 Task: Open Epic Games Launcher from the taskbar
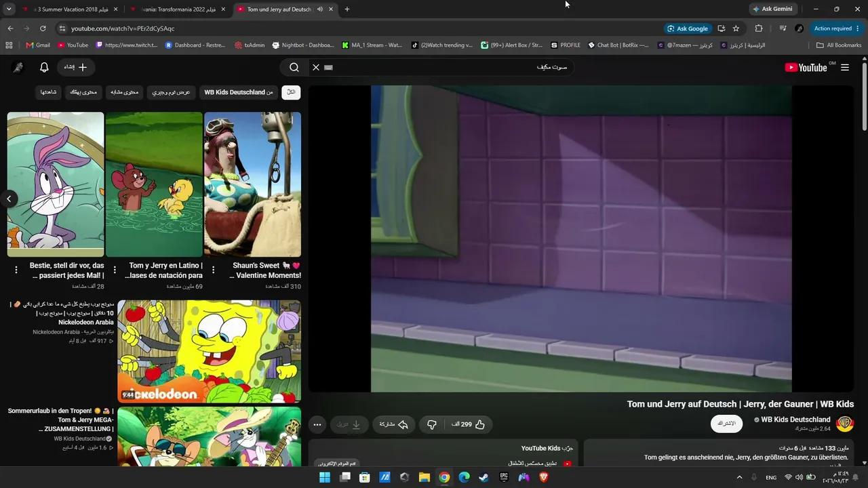point(504,477)
